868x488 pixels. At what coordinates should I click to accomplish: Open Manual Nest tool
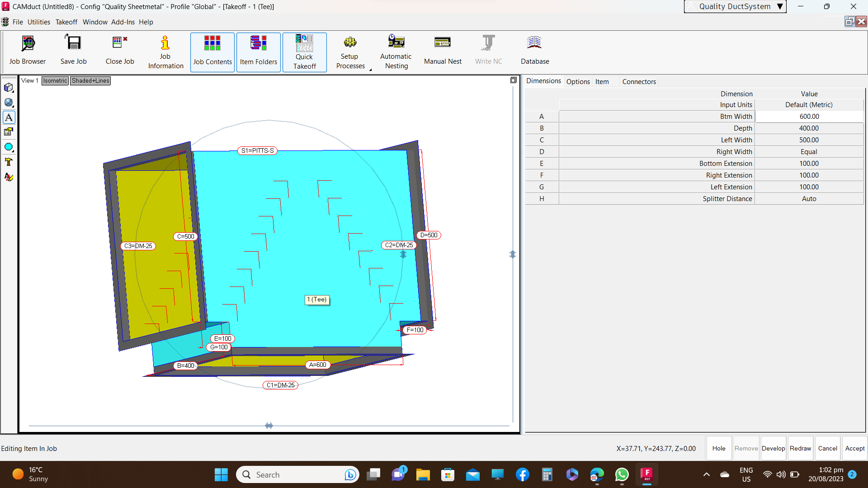point(443,51)
